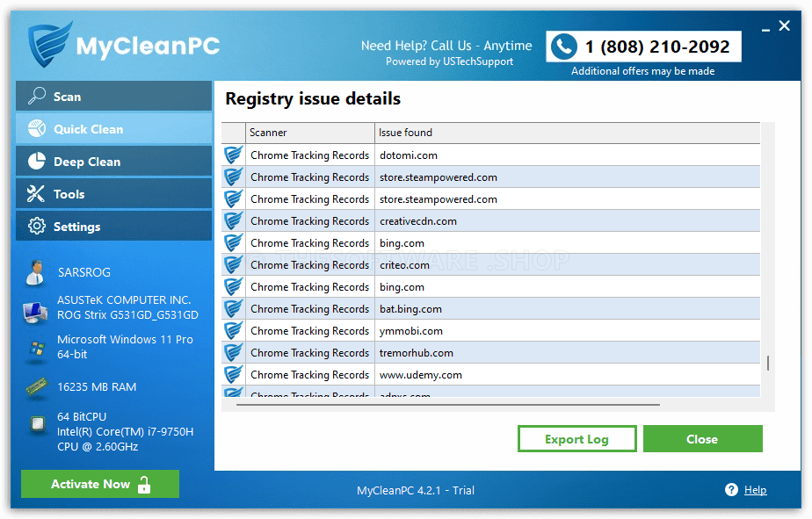Go to the Tools section

[114, 193]
